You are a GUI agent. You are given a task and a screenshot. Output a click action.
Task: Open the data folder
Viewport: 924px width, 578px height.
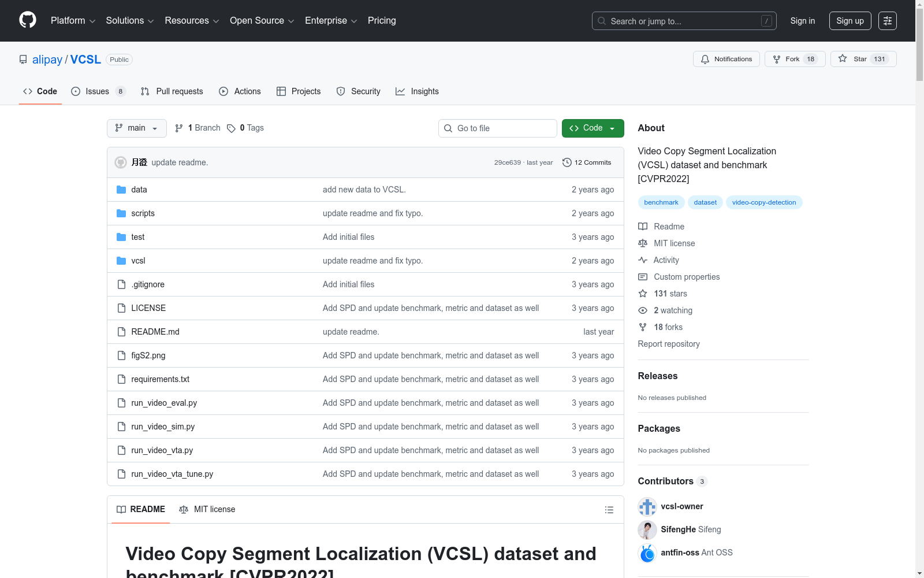(x=139, y=190)
